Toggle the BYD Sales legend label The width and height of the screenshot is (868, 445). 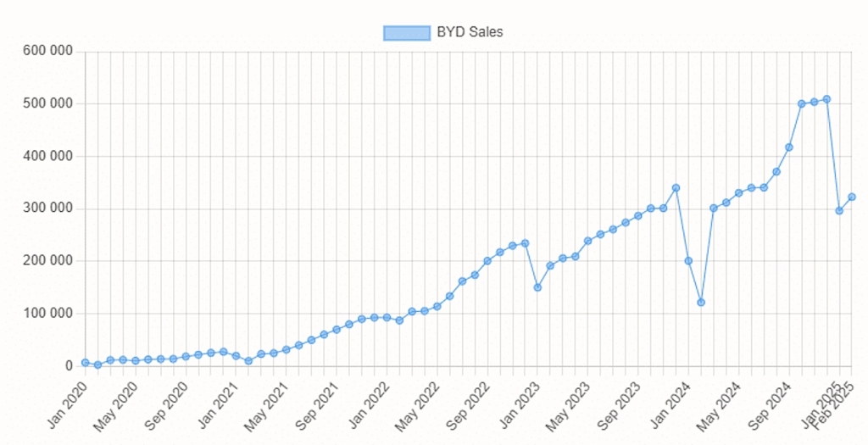[x=470, y=33]
